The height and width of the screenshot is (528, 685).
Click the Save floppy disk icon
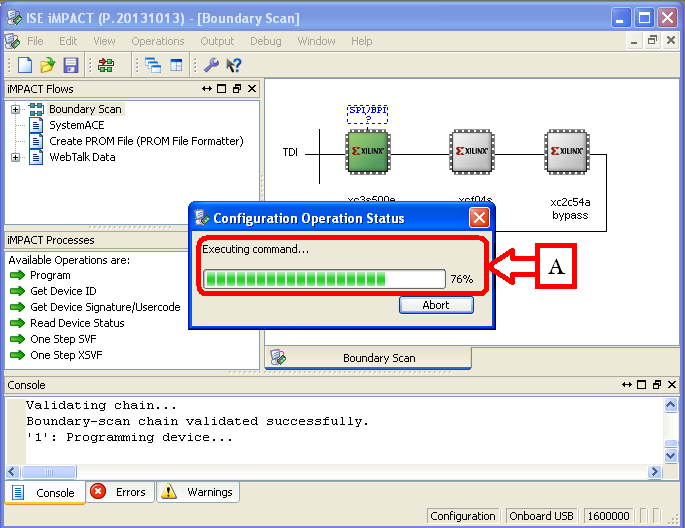71,65
